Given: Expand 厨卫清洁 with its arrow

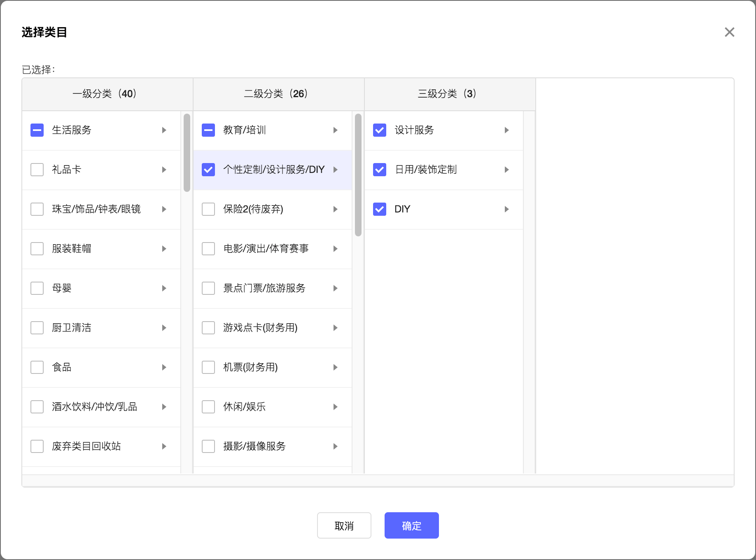Looking at the screenshot, I should [x=164, y=328].
